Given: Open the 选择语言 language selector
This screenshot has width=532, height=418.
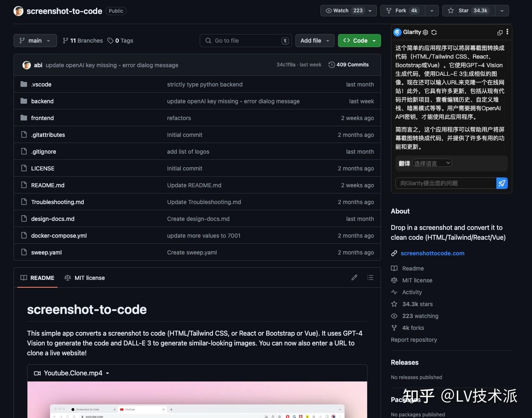Looking at the screenshot, I should point(432,163).
